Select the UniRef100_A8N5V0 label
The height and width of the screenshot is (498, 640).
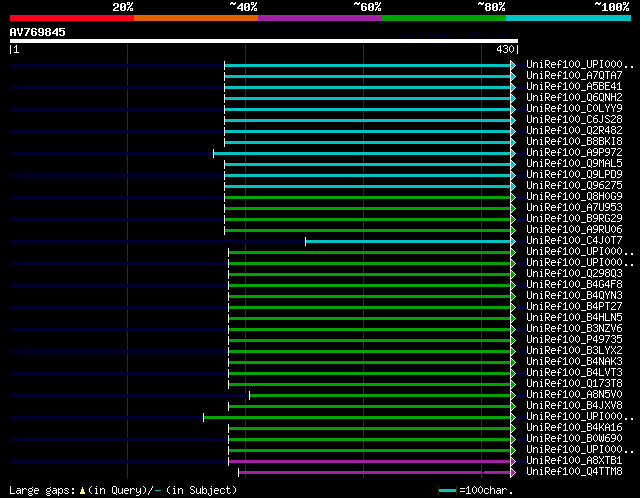pyautogui.click(x=574, y=395)
